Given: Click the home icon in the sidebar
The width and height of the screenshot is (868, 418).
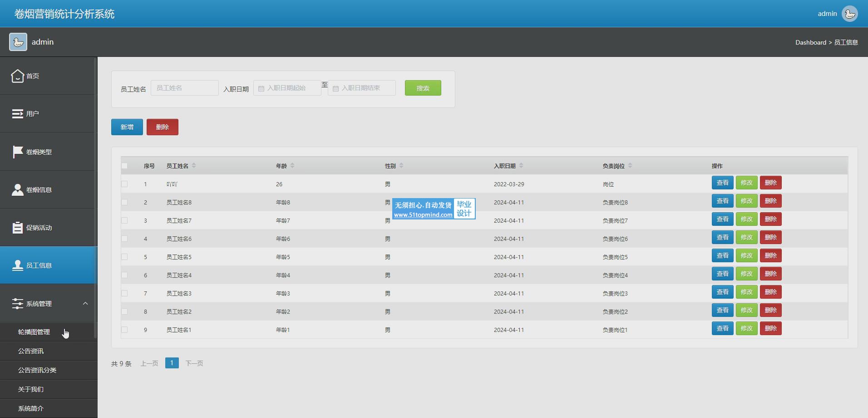Looking at the screenshot, I should [x=17, y=76].
